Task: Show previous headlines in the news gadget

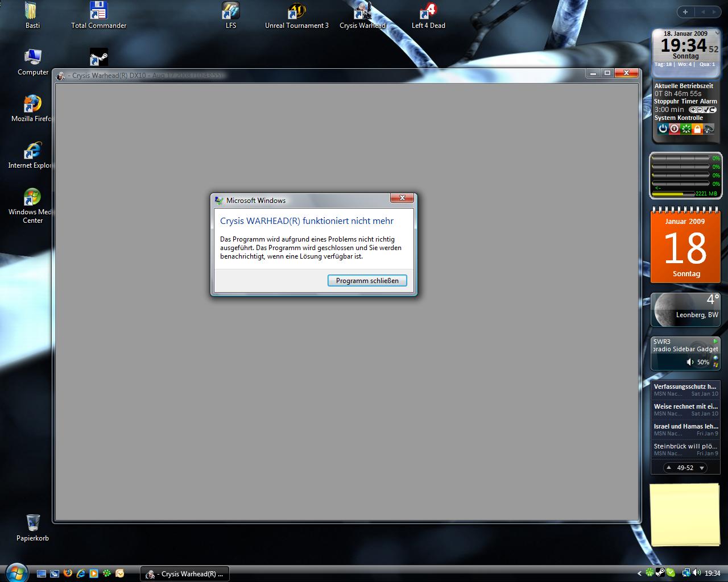Action: [669, 468]
